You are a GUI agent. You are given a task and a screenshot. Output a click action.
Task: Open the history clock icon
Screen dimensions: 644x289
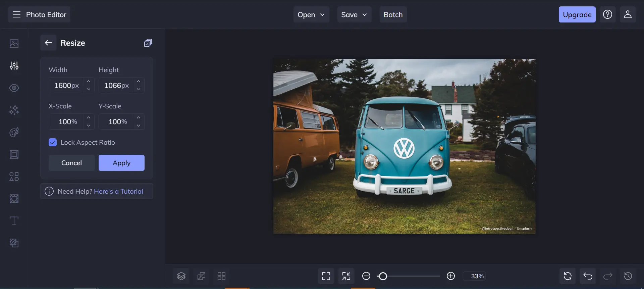click(x=628, y=276)
